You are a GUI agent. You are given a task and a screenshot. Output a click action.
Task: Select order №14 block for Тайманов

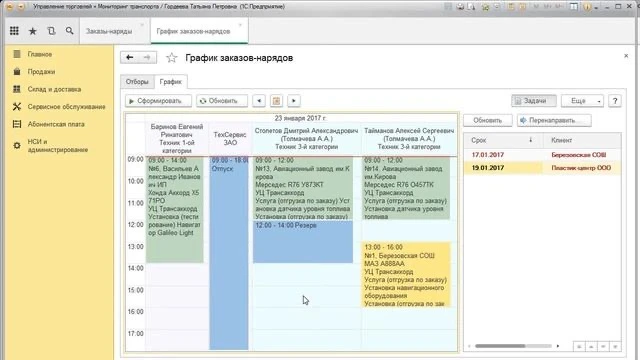click(407, 188)
